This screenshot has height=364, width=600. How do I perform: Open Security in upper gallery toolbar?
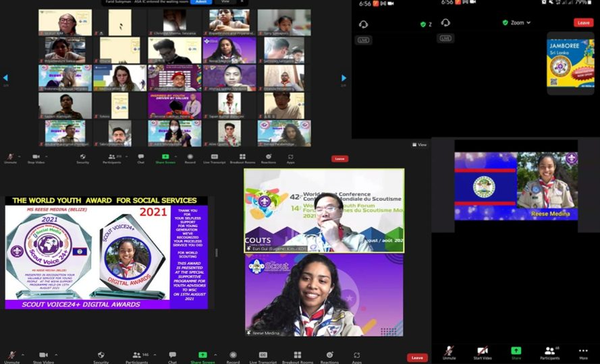pyautogui.click(x=82, y=158)
